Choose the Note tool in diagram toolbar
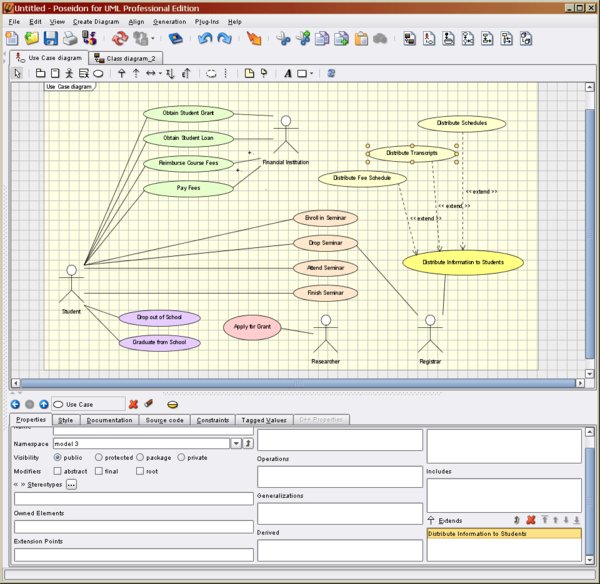 coord(249,73)
